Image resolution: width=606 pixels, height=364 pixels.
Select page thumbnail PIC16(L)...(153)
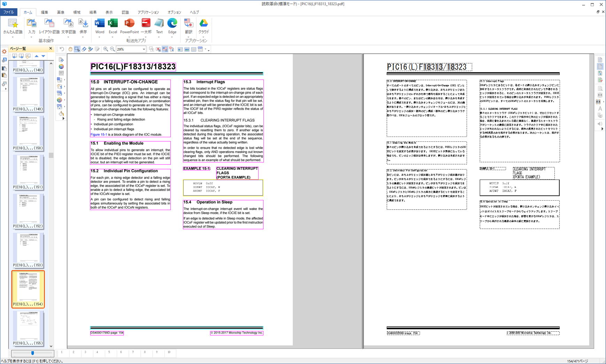(x=28, y=250)
